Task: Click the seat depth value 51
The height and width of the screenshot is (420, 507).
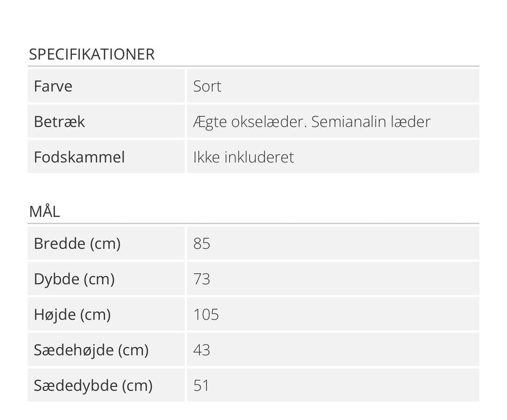Action: 202,386
